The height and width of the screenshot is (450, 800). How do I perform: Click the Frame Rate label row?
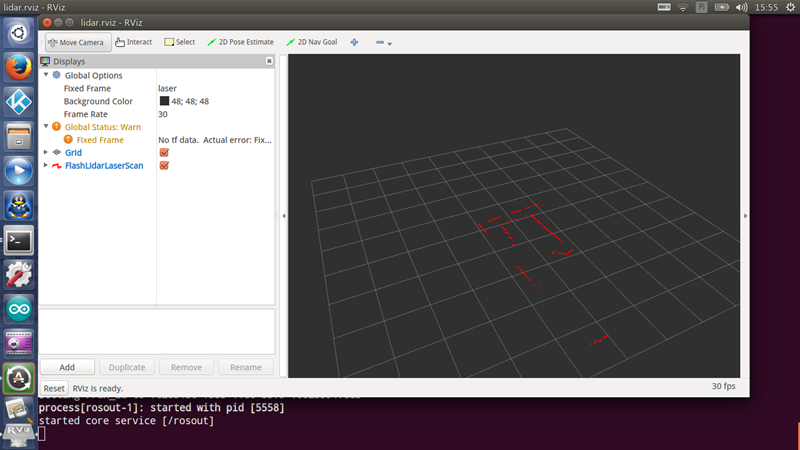(x=86, y=114)
